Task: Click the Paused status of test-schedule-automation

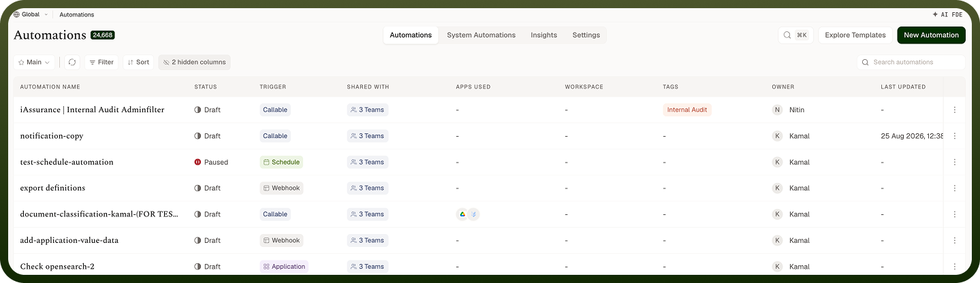Action: 211,162
